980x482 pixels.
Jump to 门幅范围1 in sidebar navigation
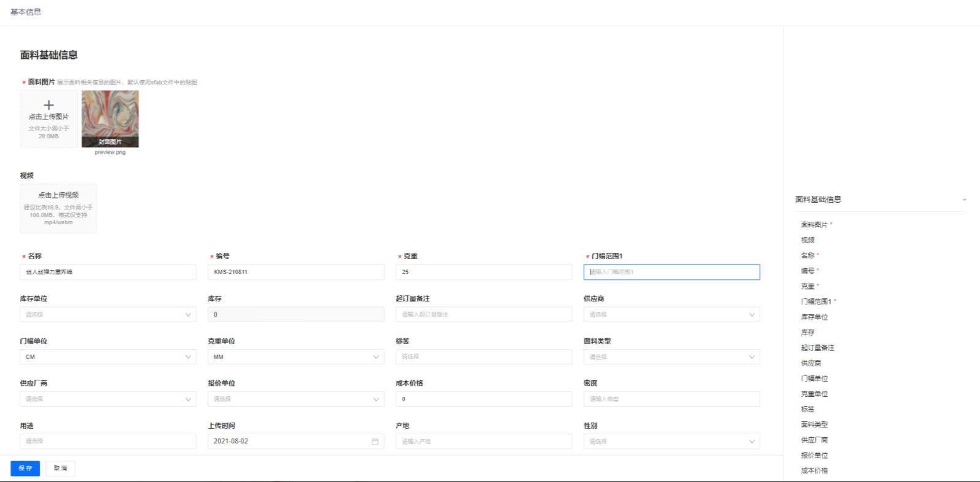816,302
